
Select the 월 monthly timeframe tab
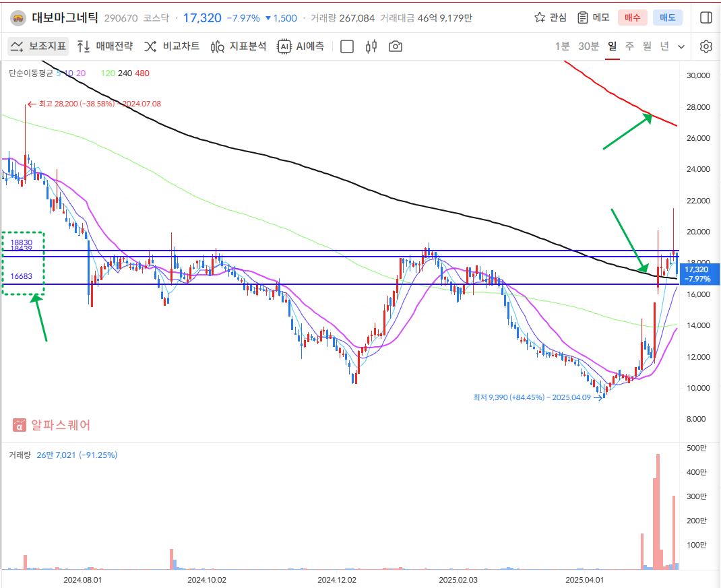(647, 46)
